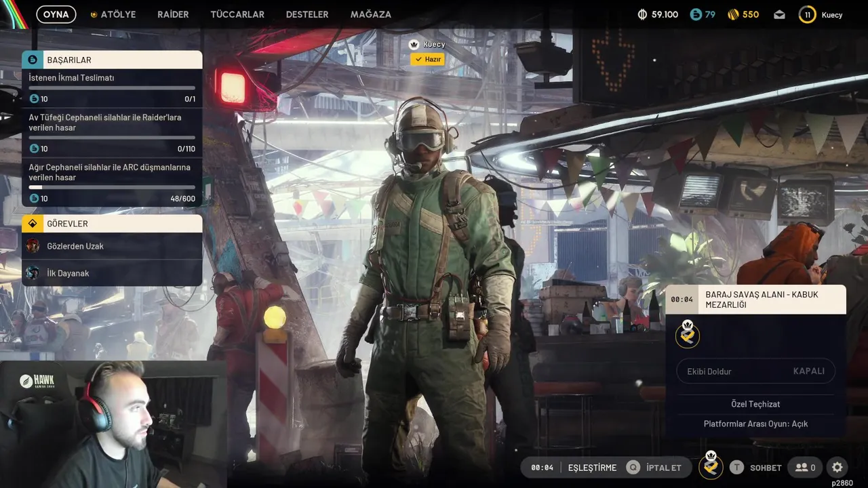Click reward icon beside the 48/600 counter
The image size is (868, 488).
click(34, 199)
